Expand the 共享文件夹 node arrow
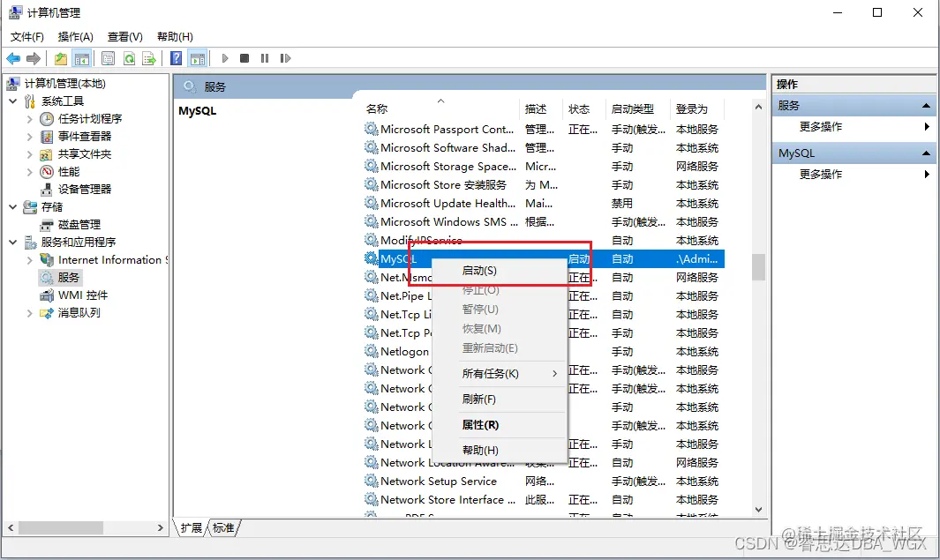940x560 pixels. [29, 154]
